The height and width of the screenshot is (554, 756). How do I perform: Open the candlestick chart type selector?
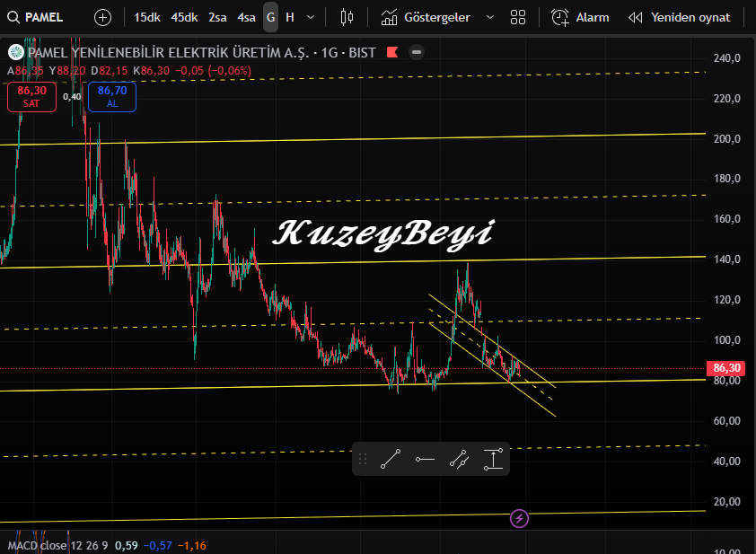347,18
